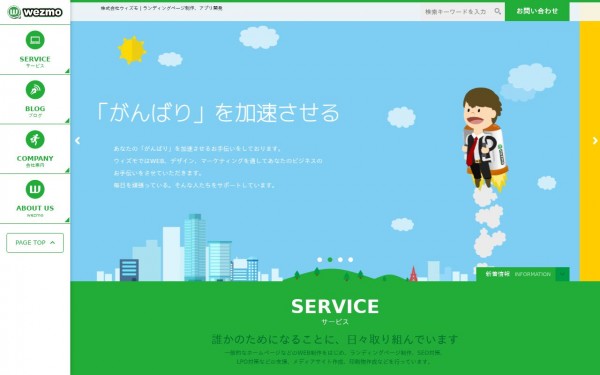This screenshot has height=375, width=600.
Task: Click the 「がんばり」を加速させる headline
Action: [217, 113]
